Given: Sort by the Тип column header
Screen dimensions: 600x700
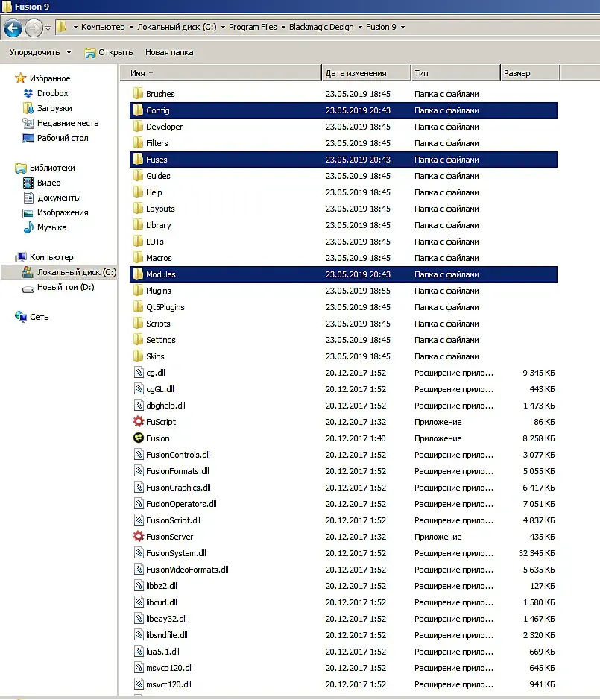Looking at the screenshot, I should (455, 73).
